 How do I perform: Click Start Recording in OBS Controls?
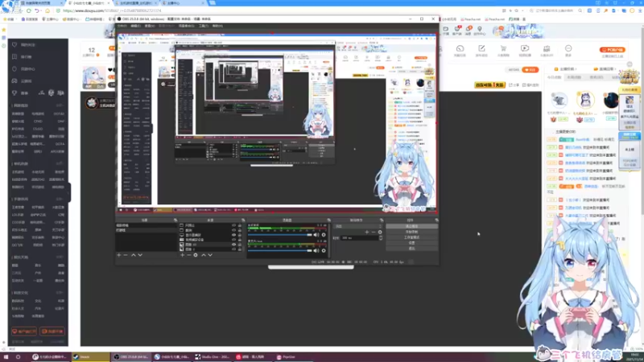click(x=411, y=232)
